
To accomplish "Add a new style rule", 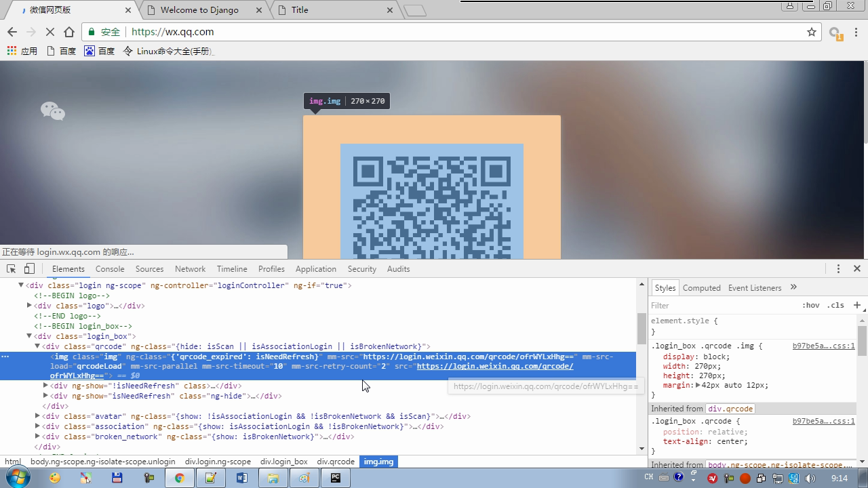I will [856, 306].
